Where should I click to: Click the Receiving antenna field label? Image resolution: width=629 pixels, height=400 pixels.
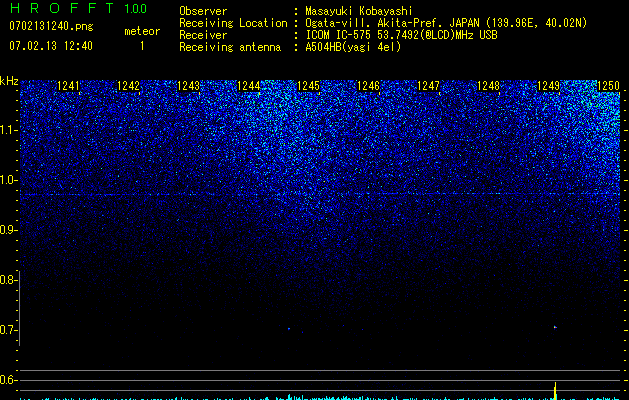coord(230,47)
